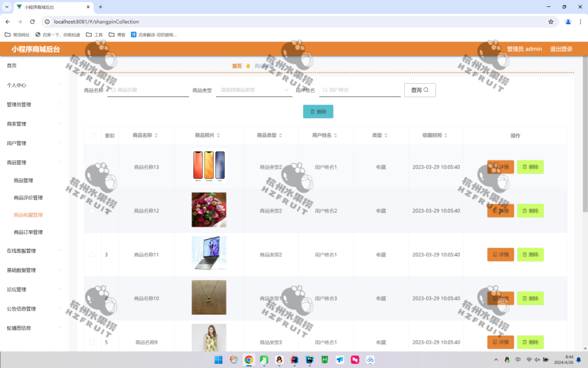Check the select-all checkbox in the table header
588x368 pixels.
(92, 136)
